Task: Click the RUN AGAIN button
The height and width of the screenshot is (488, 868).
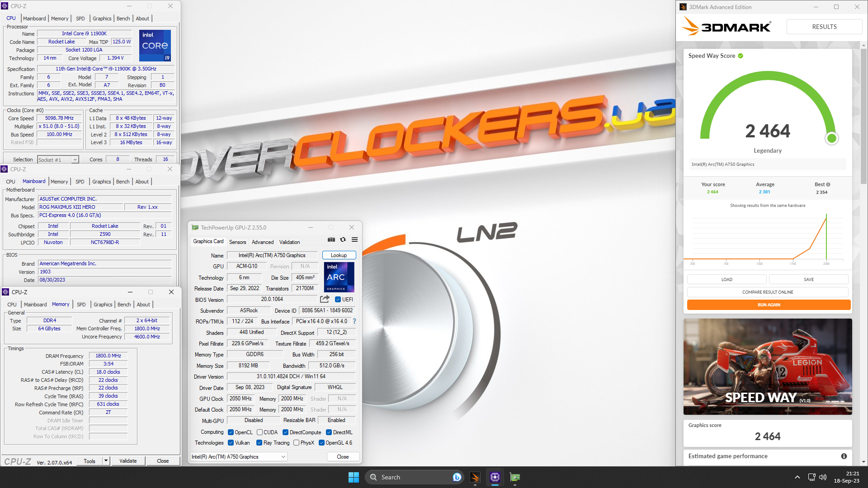Action: tap(769, 305)
